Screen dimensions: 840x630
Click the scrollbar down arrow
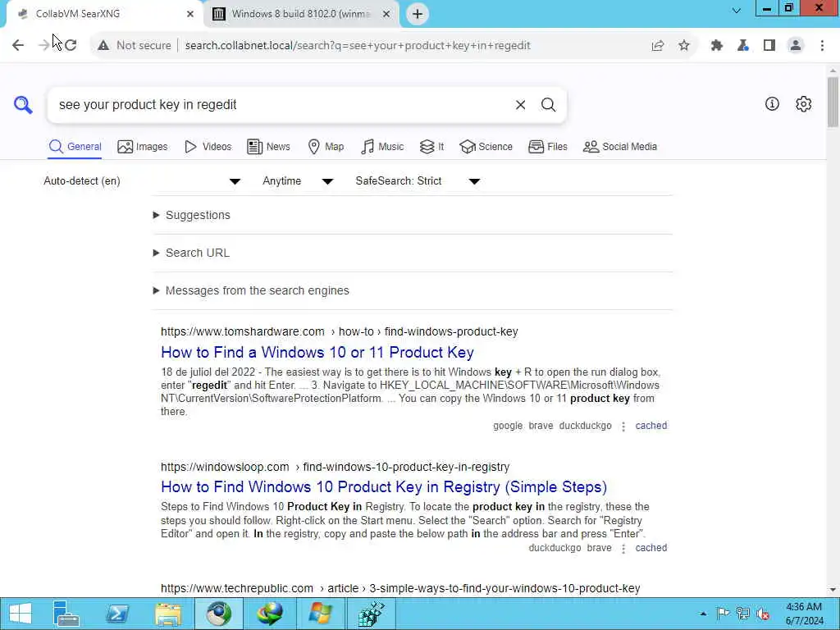[x=833, y=590]
